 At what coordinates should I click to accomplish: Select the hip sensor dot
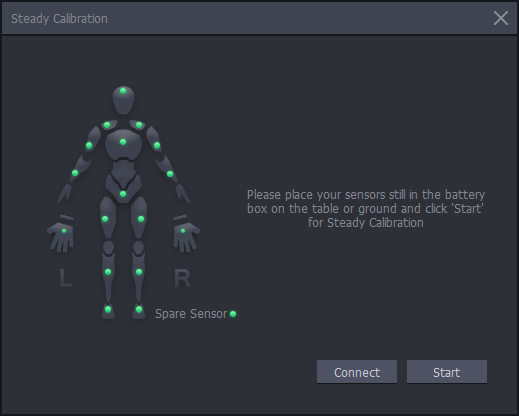point(123,194)
